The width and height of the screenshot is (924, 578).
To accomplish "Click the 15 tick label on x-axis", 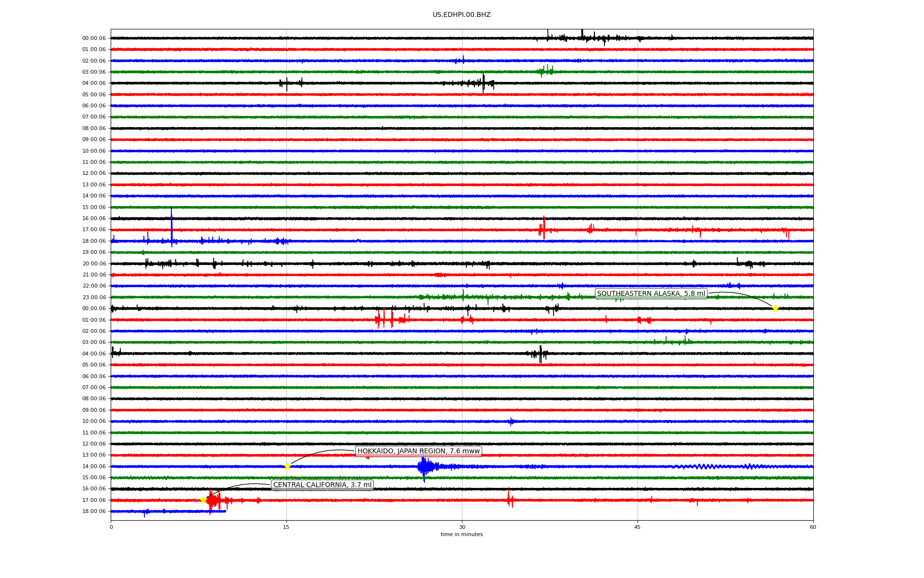I will click(286, 527).
